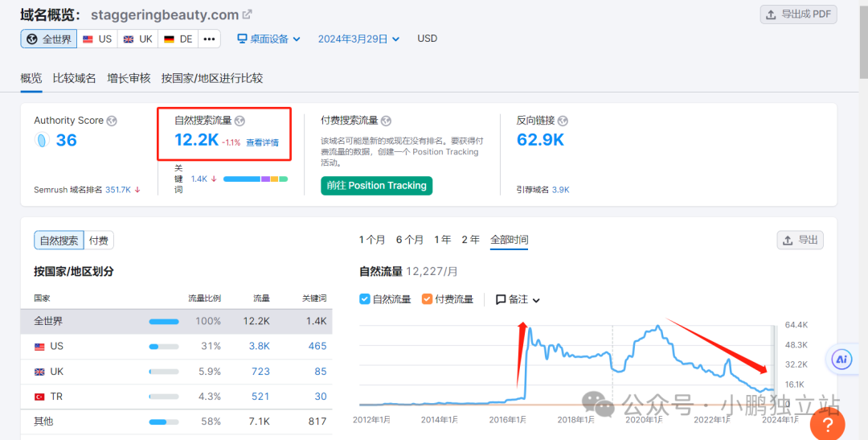Click the UK row traffic 723
Viewport: 868px width, 440px height.
coord(260,372)
